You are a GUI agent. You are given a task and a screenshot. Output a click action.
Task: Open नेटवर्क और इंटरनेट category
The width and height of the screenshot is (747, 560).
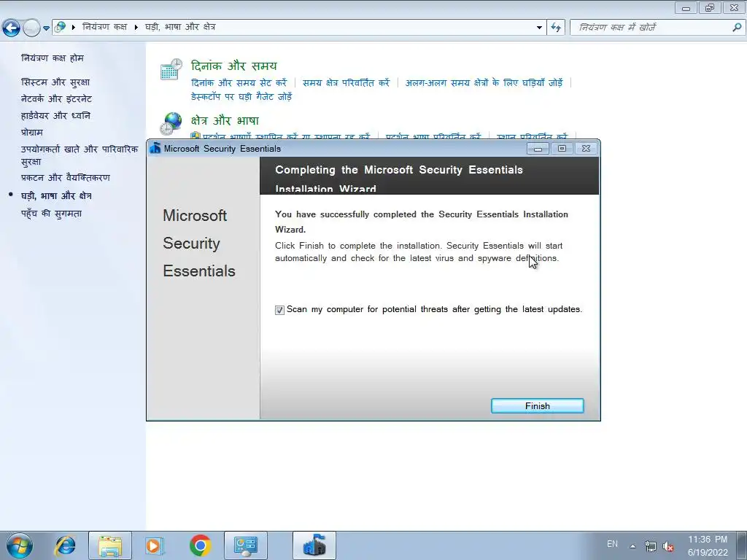tap(56, 99)
